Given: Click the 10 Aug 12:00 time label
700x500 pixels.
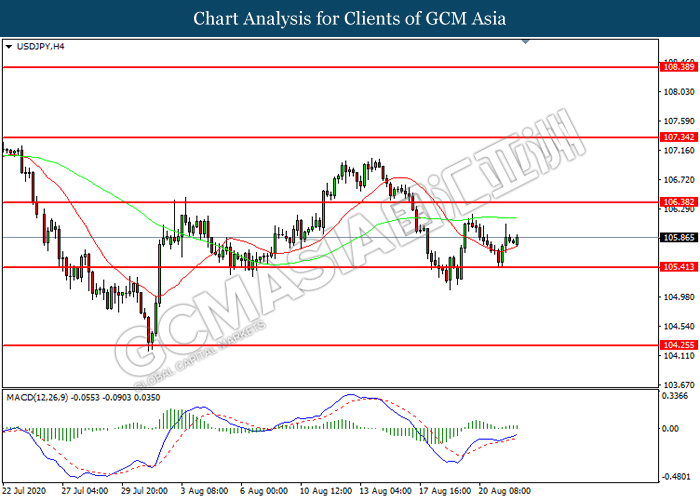Looking at the screenshot, I should click(x=325, y=491).
